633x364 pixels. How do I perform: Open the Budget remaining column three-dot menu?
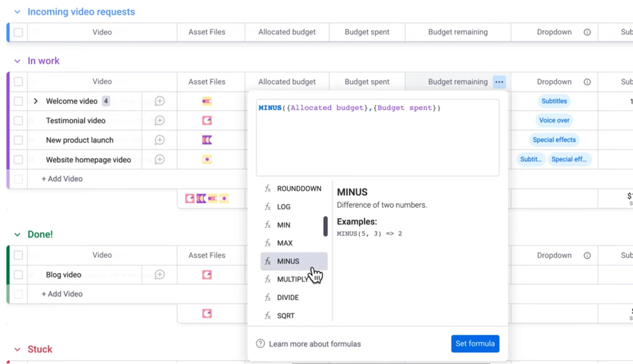point(499,82)
